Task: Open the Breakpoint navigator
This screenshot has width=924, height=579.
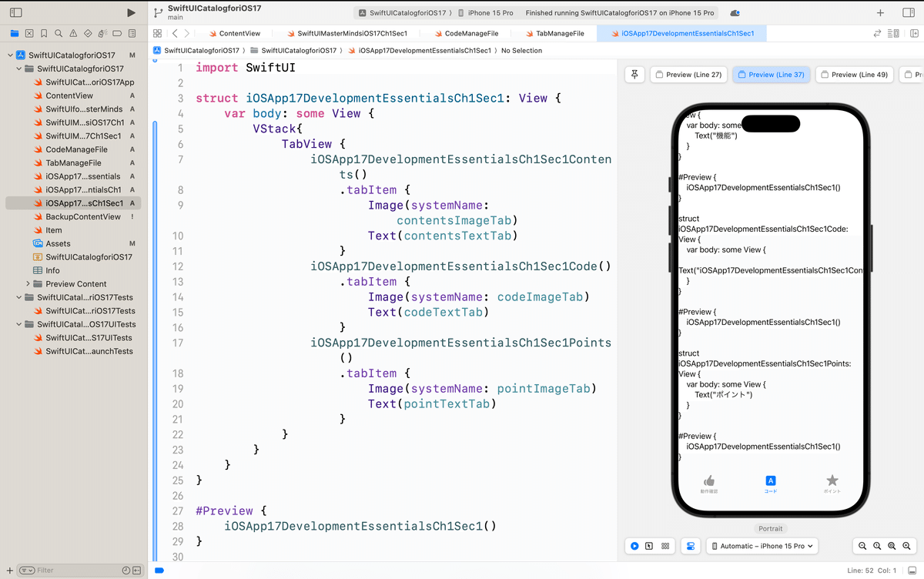Action: click(118, 34)
